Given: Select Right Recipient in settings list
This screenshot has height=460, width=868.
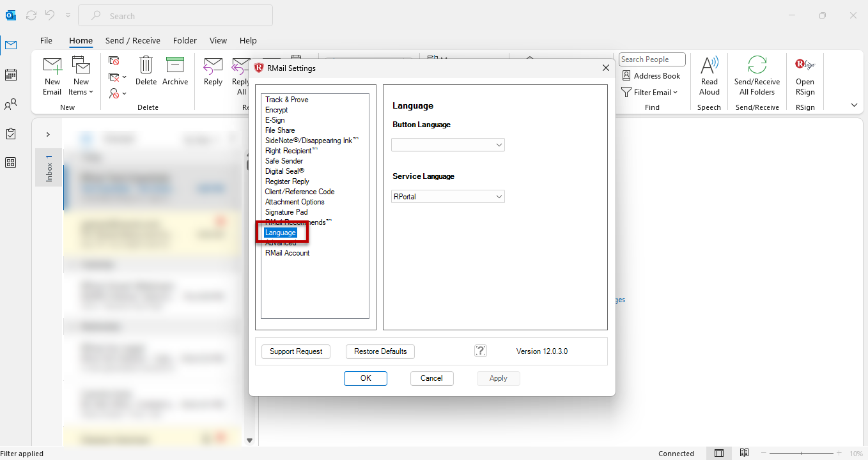Looking at the screenshot, I should tap(291, 151).
